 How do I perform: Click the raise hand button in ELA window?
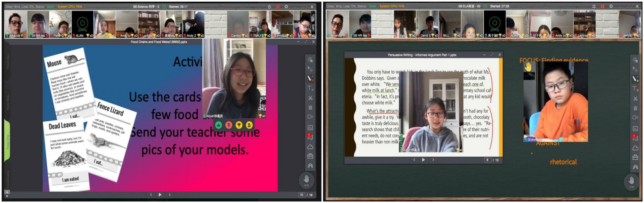point(632,181)
